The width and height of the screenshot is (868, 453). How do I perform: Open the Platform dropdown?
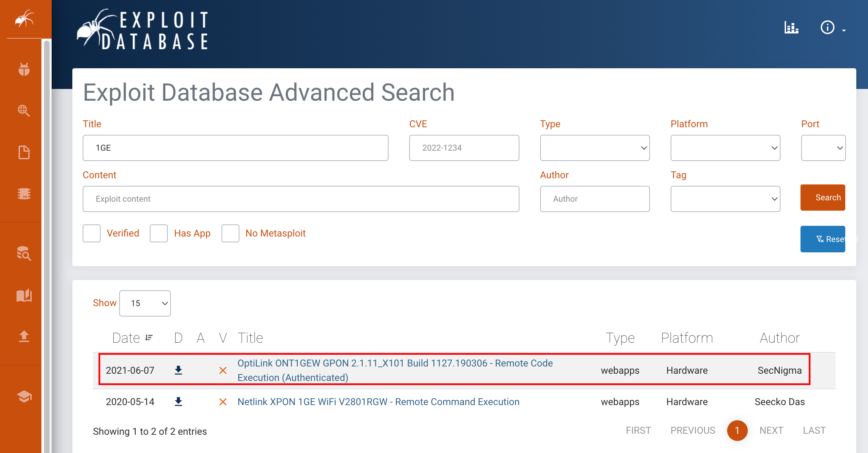[725, 148]
